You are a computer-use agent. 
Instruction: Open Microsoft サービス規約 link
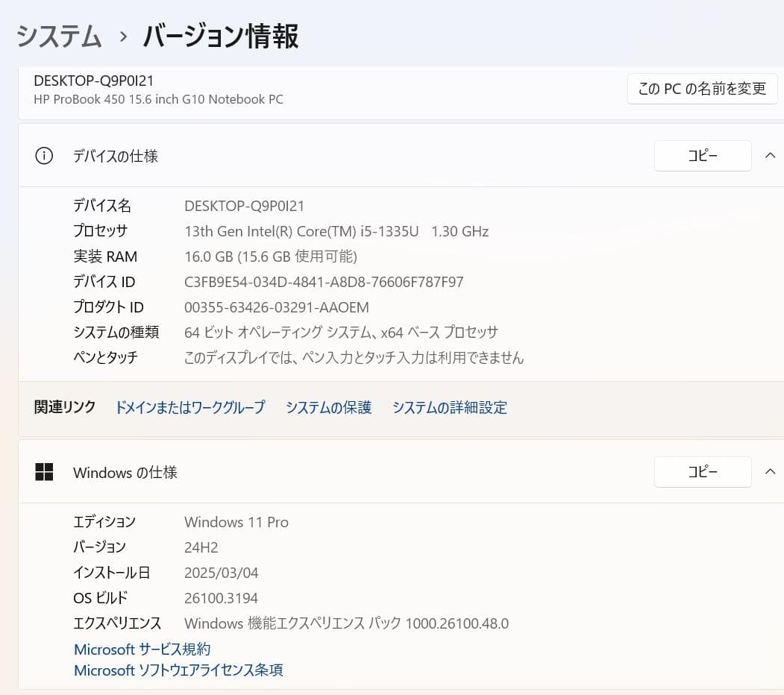pyautogui.click(x=141, y=650)
